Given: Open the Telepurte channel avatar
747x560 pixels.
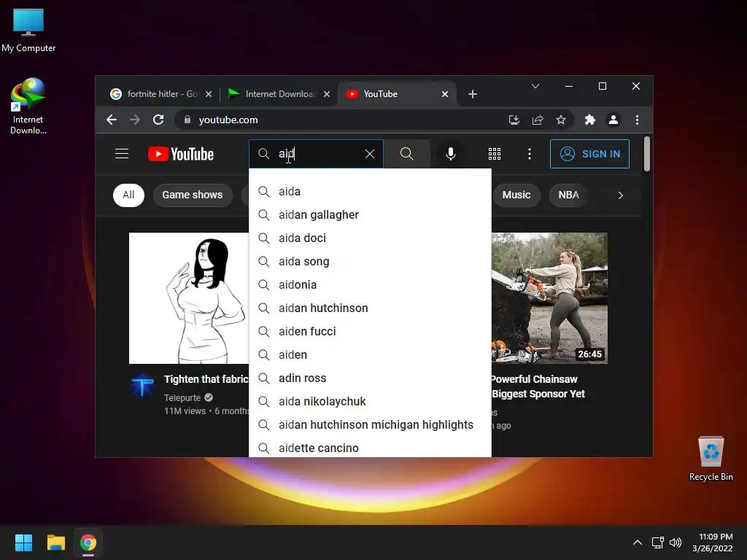Looking at the screenshot, I should (142, 386).
